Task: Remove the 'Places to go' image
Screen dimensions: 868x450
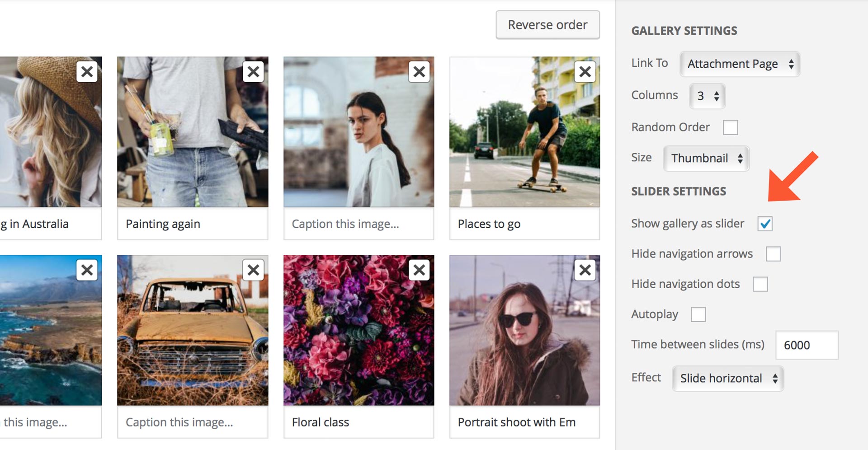Action: point(585,71)
